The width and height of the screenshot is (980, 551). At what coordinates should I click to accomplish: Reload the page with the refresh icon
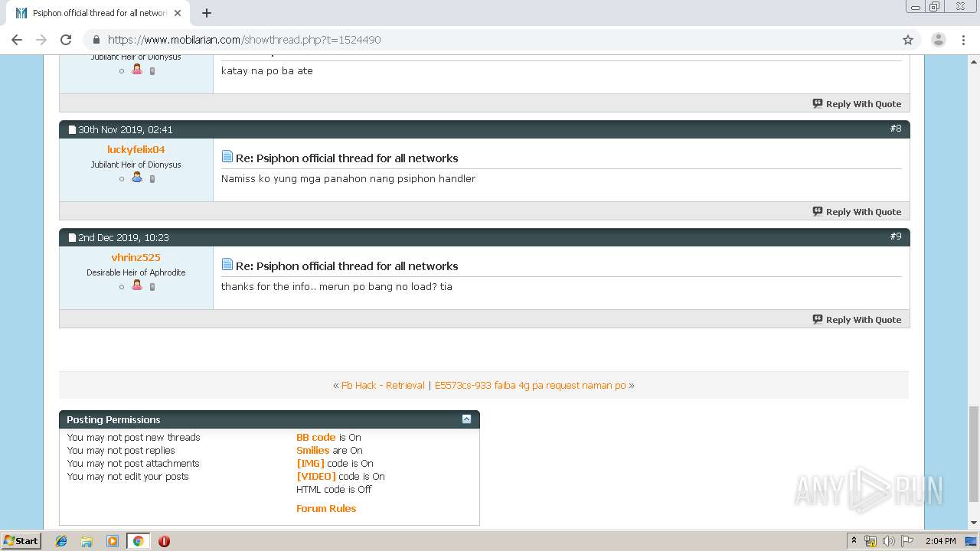click(x=66, y=40)
